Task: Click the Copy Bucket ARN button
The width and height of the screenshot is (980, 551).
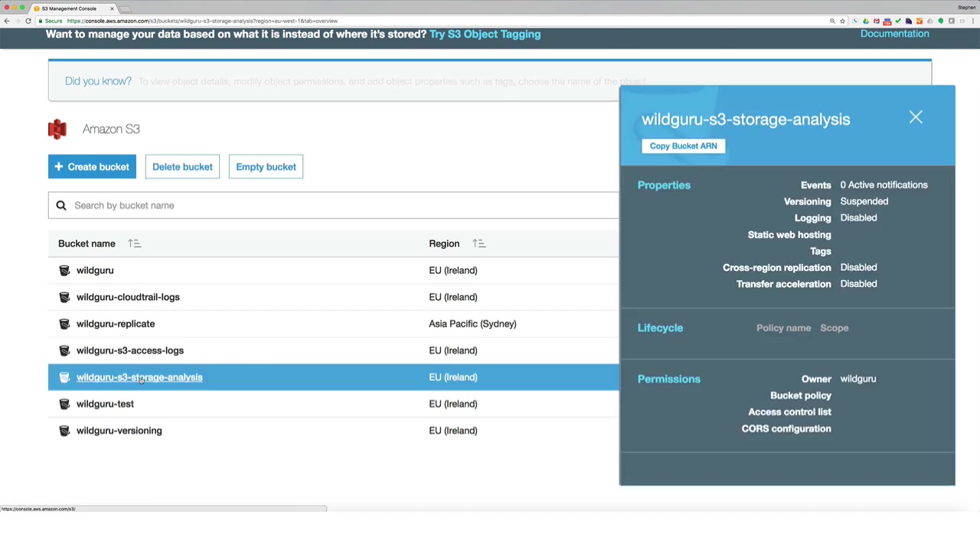Action: click(684, 146)
